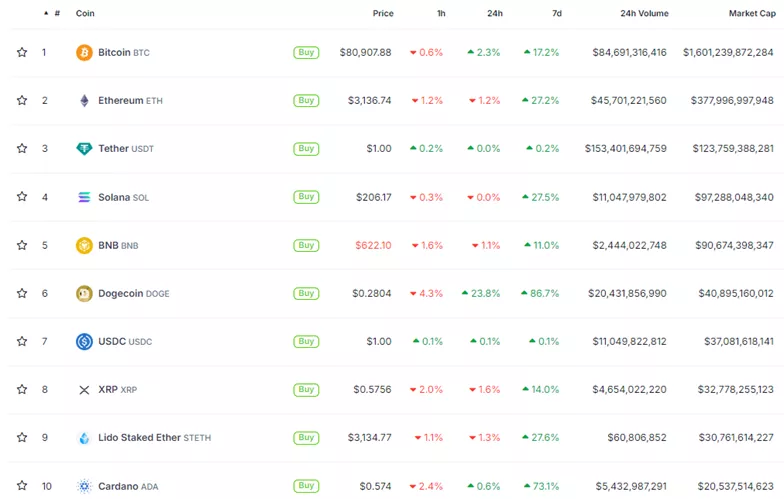This screenshot has height=499, width=784.
Task: Open the Solana SOL coin page
Action: coord(124,197)
